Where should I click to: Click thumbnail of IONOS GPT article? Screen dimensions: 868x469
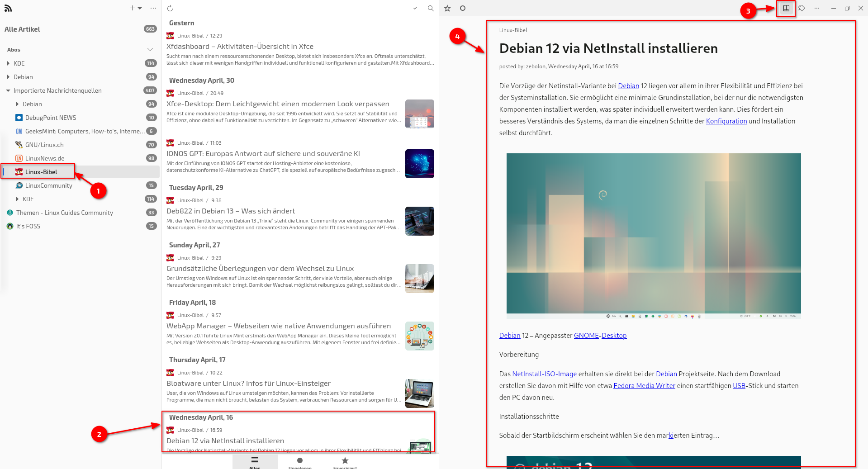tap(420, 164)
